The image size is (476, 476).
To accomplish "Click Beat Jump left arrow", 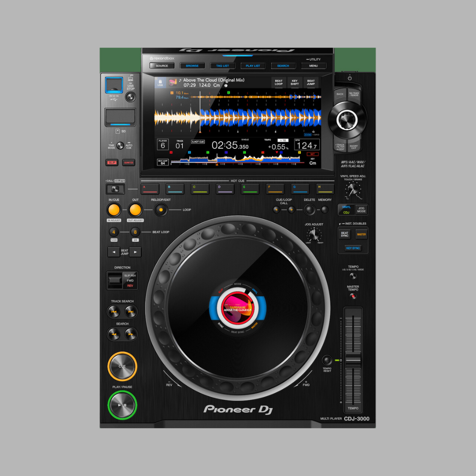I will (114, 252).
